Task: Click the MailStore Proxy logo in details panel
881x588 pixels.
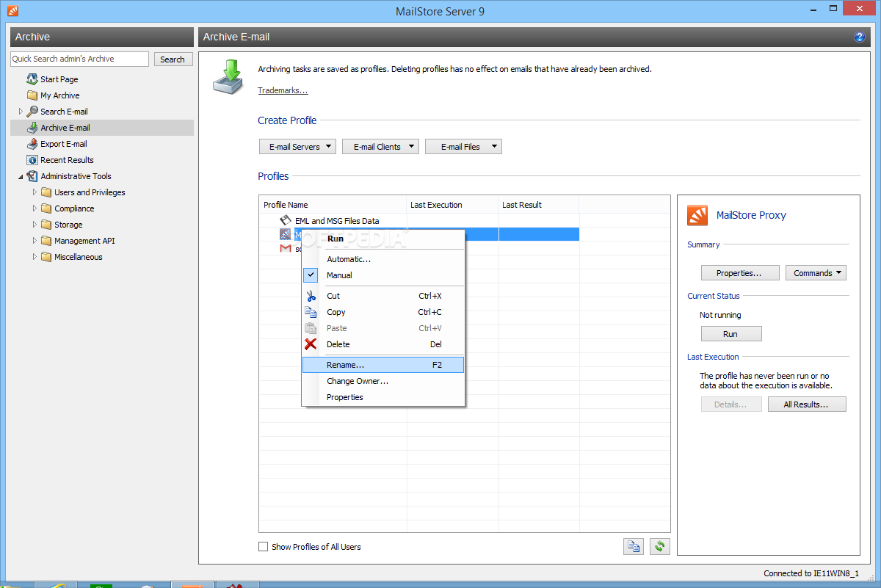Action: (x=697, y=215)
